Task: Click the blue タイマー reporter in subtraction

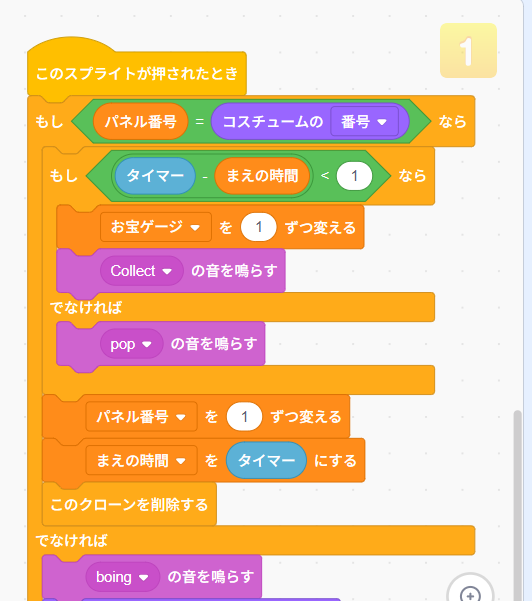Action: [155, 176]
